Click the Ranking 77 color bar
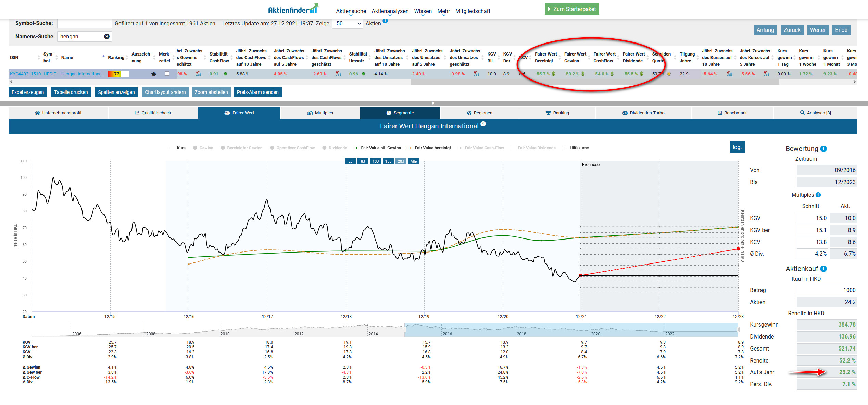This screenshot has height=405, width=868. coord(118,74)
